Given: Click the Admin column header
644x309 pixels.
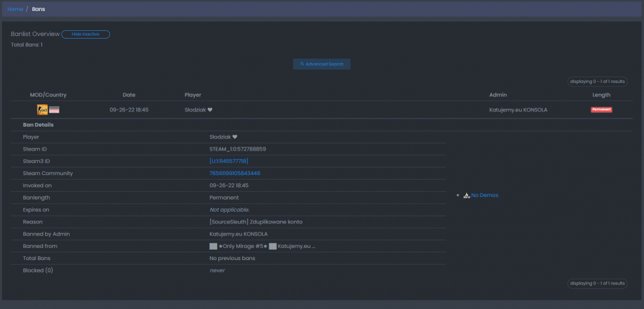Looking at the screenshot, I should (498, 95).
